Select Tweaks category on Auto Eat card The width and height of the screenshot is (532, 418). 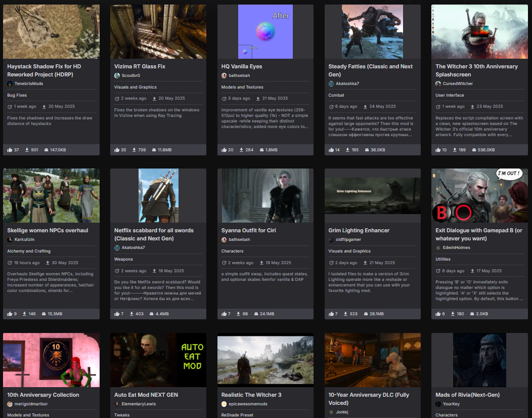122,415
